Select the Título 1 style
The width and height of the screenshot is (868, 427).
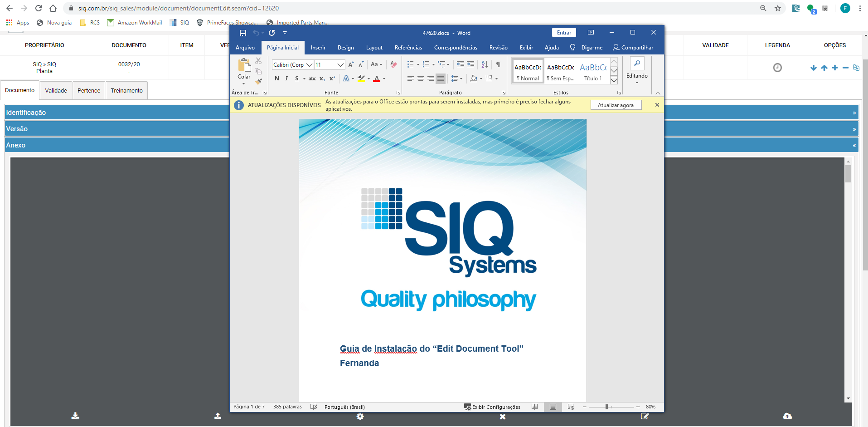tap(593, 71)
